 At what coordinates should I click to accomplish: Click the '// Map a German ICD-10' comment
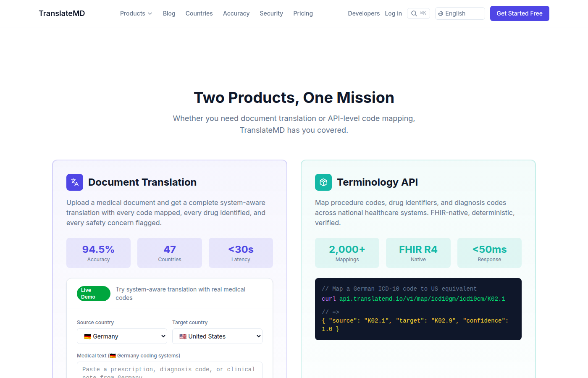(x=399, y=289)
